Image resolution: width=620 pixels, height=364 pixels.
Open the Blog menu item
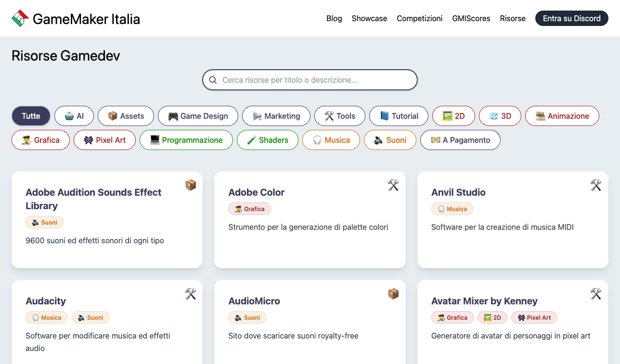334,18
